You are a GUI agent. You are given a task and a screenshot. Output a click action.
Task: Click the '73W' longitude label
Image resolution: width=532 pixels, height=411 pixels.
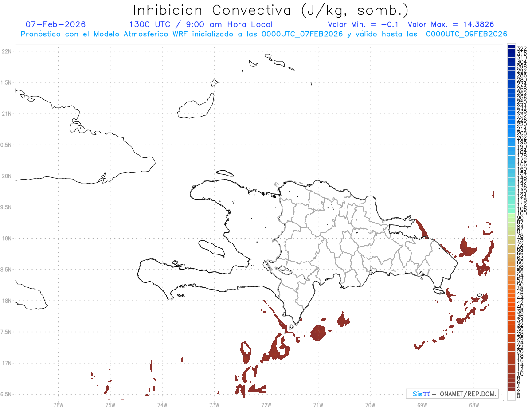[x=214, y=405]
